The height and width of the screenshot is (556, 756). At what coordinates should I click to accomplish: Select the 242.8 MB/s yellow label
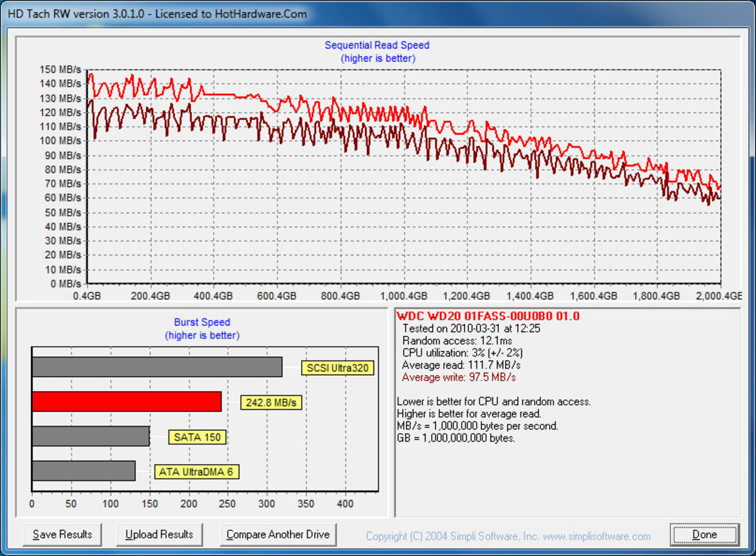coord(271,403)
